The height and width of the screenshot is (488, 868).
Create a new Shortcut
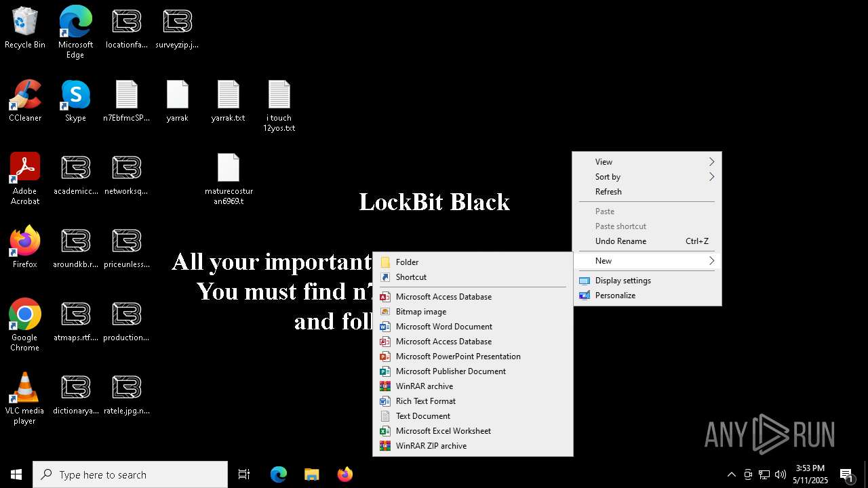(473, 277)
